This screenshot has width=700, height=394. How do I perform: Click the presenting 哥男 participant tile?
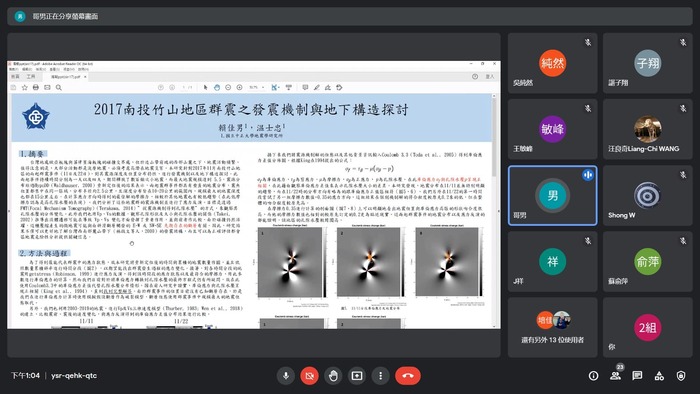[552, 195]
